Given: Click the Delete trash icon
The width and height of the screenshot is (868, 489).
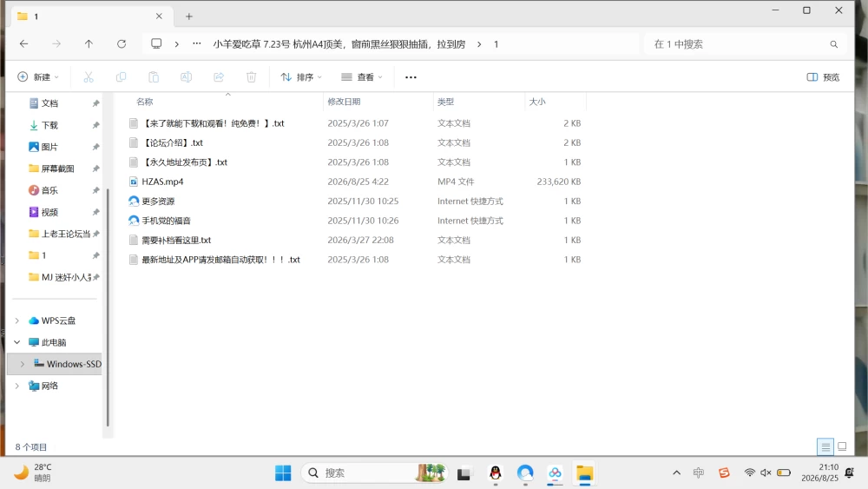Looking at the screenshot, I should (252, 77).
